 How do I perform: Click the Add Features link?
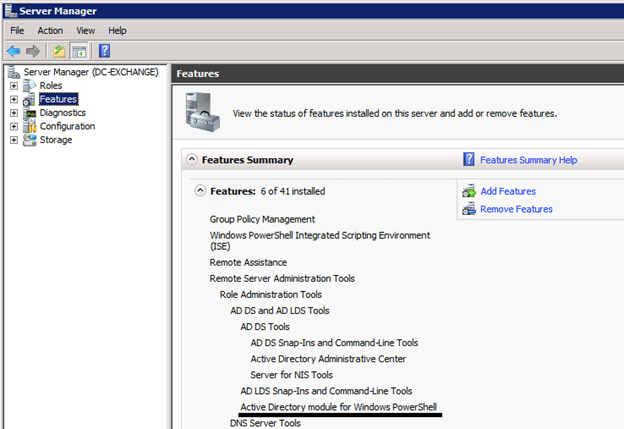[508, 191]
